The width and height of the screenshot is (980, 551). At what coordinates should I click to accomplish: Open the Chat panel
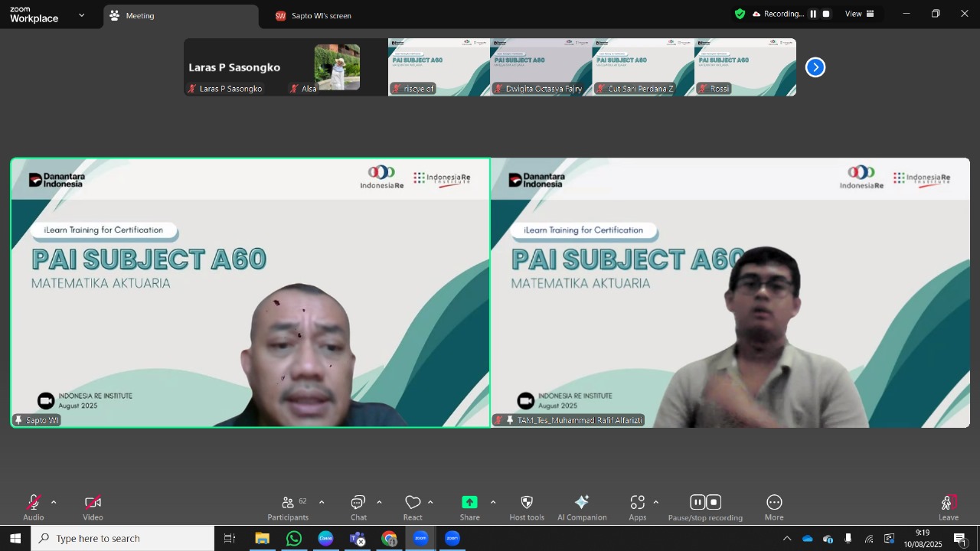click(358, 507)
